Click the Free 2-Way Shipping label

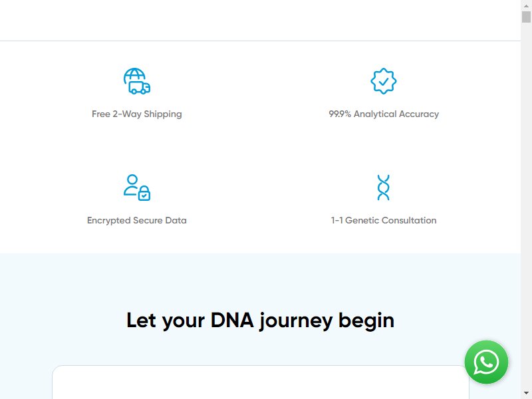[137, 114]
